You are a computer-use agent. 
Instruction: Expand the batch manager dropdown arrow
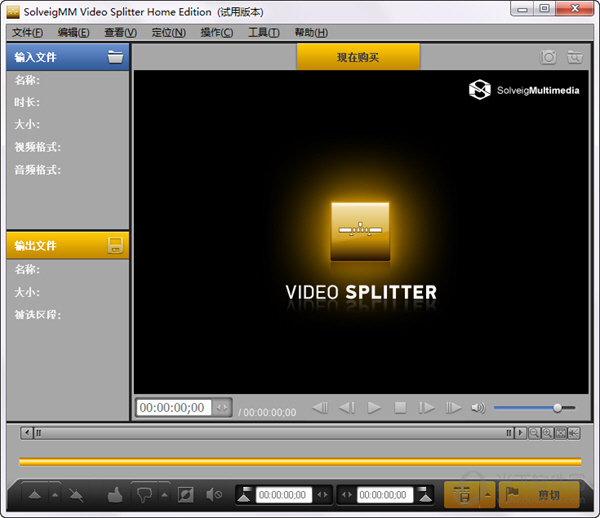488,495
